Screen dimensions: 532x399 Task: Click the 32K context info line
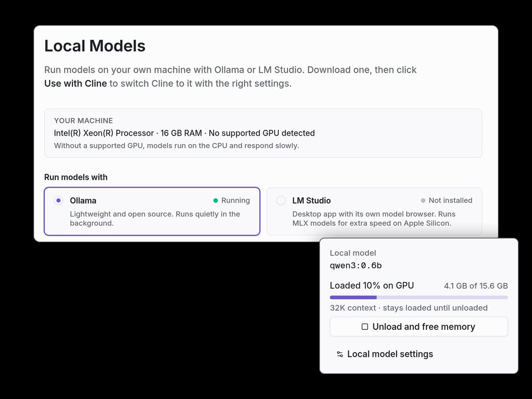[409, 308]
